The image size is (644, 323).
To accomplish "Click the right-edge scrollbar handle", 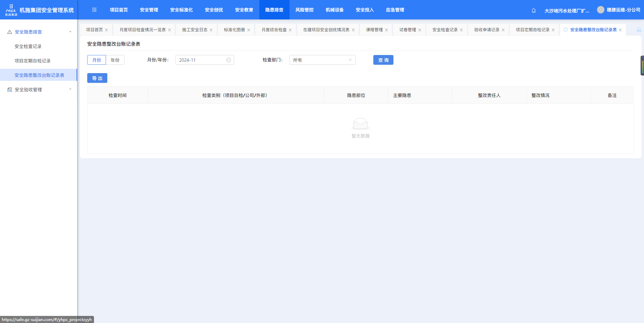I will (642, 65).
